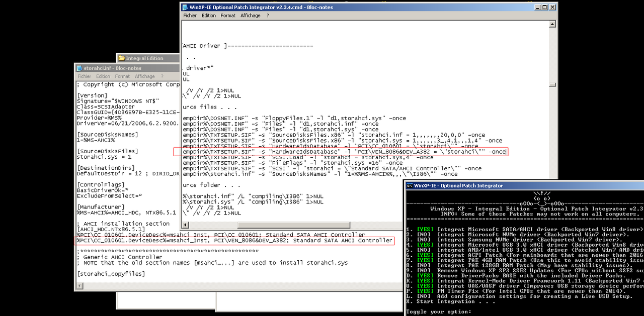Open Format menu in the .cmd Notepad window

(228, 16)
